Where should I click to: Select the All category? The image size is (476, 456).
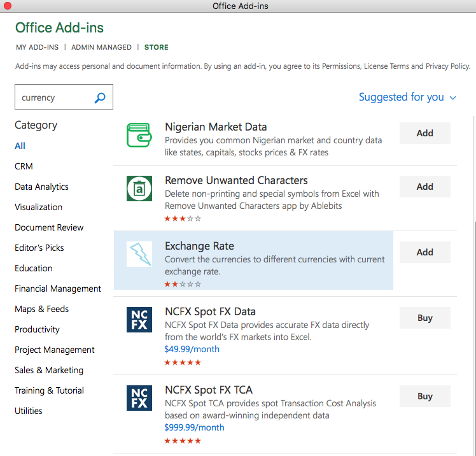point(20,146)
